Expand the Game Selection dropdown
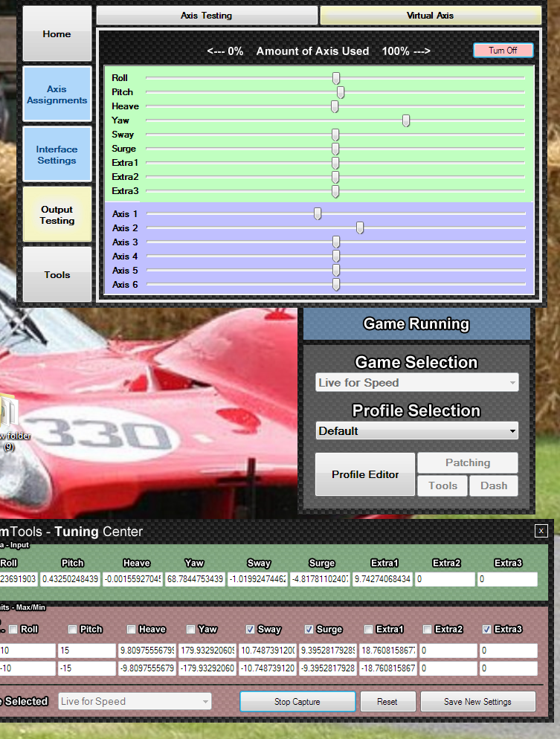 point(416,383)
